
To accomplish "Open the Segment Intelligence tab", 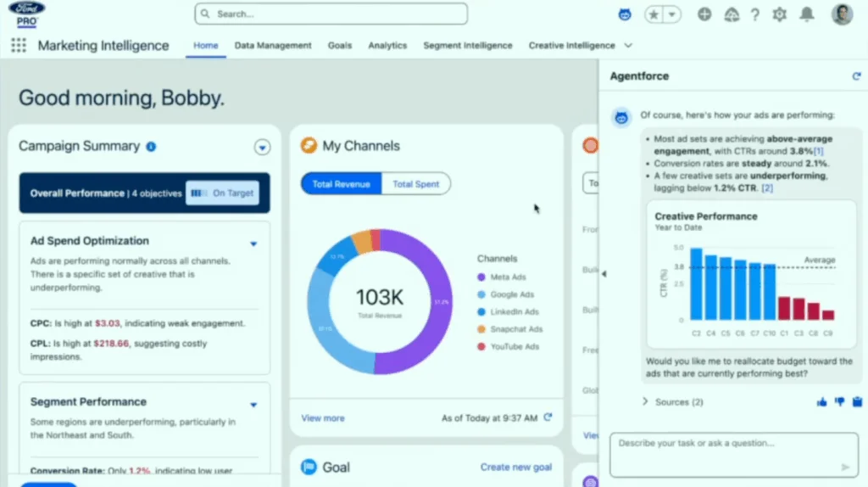I will pos(468,46).
